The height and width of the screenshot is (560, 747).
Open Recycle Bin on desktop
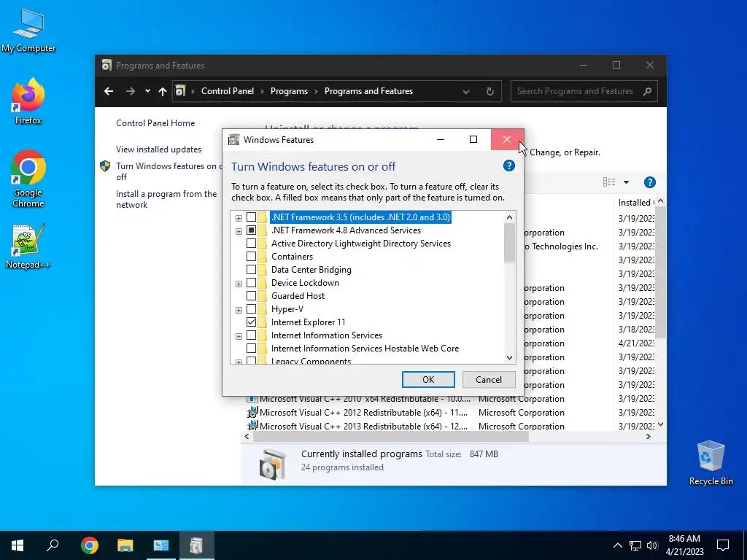[x=711, y=463]
